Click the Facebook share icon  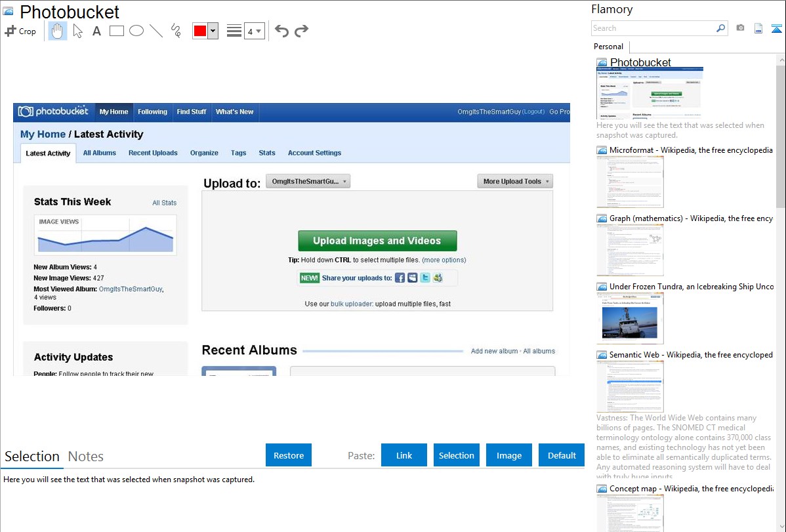(400, 277)
